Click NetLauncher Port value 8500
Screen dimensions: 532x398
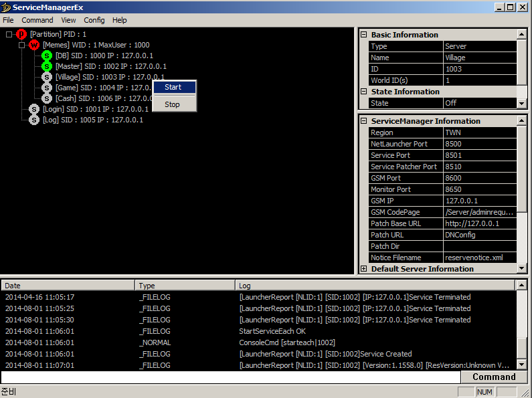coord(480,144)
